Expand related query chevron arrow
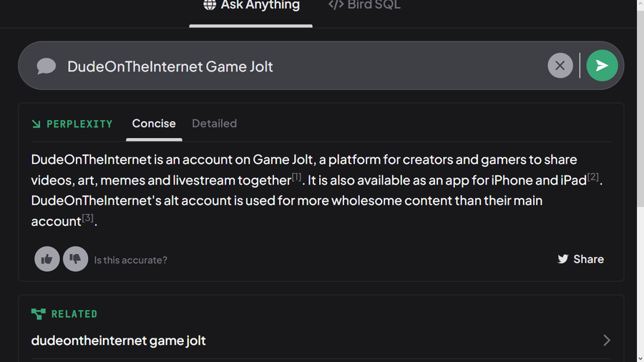 click(x=606, y=341)
